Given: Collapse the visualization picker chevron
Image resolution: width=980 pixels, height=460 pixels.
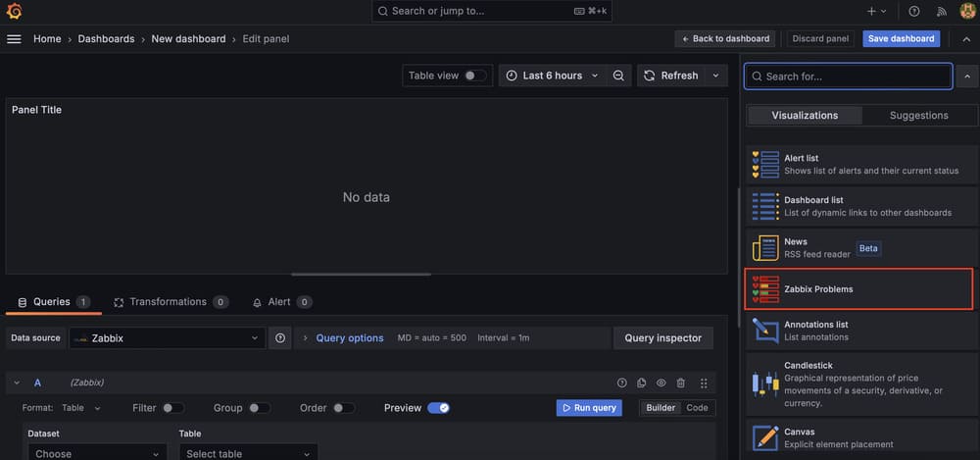Looking at the screenshot, I should point(967,77).
